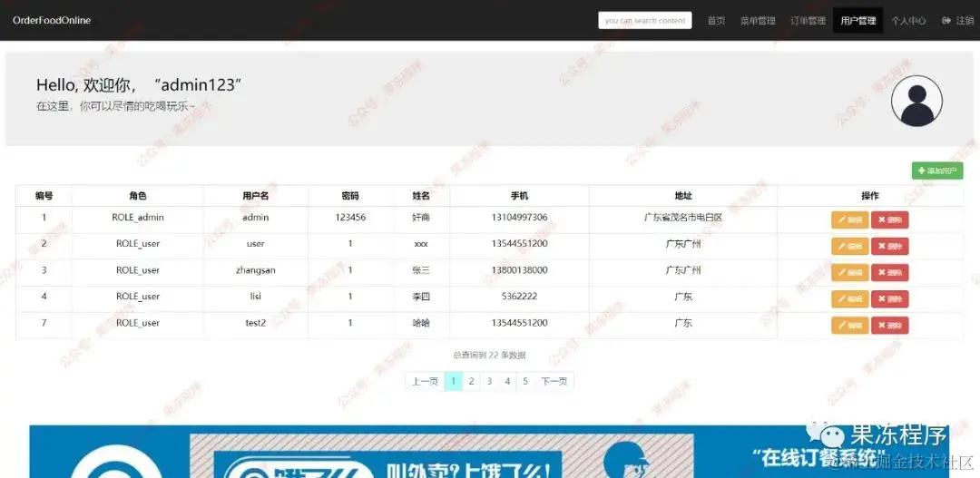The image size is (980, 478).
Task: Go to pagination page 5
Action: click(x=525, y=381)
